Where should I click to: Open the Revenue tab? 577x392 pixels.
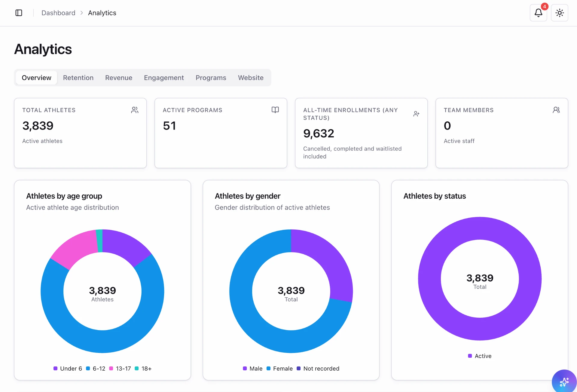(x=119, y=78)
